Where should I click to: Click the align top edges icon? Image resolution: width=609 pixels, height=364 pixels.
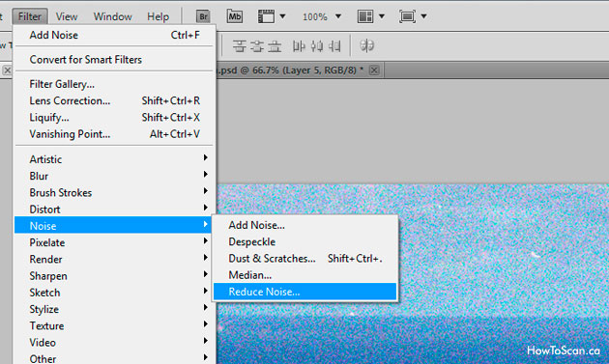[x=240, y=46]
